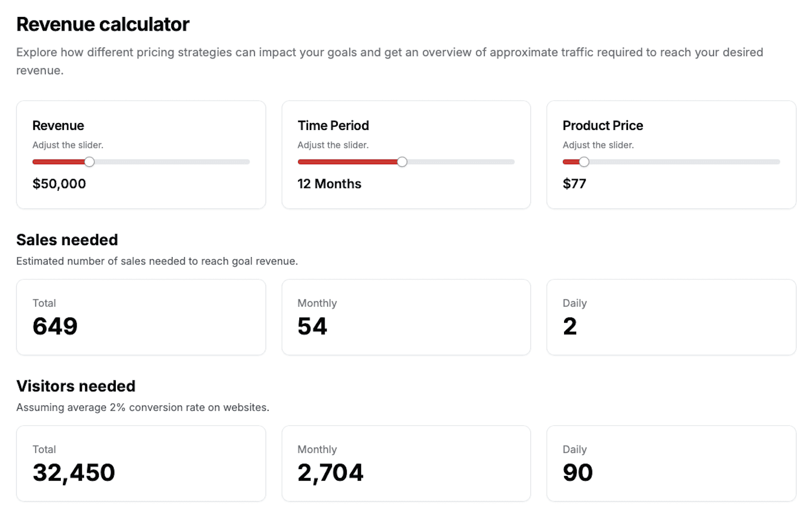This screenshot has height=523, width=812.
Task: Click the Monthly 2,704 visitors card
Action: [406, 463]
